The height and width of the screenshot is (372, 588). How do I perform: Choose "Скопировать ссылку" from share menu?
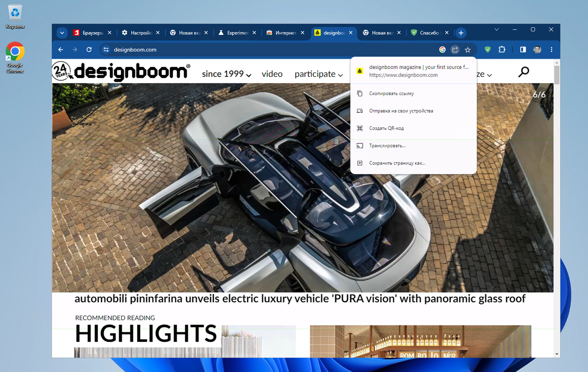tap(414, 93)
